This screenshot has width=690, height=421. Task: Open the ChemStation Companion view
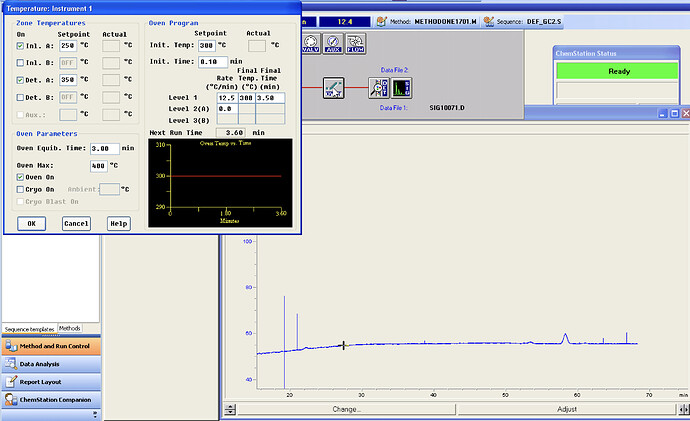51,399
